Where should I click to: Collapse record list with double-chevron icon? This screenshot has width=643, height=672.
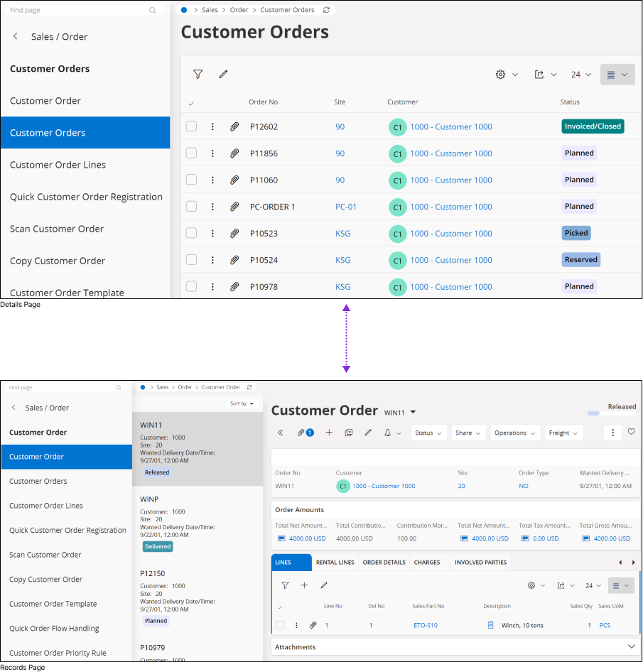click(x=281, y=433)
